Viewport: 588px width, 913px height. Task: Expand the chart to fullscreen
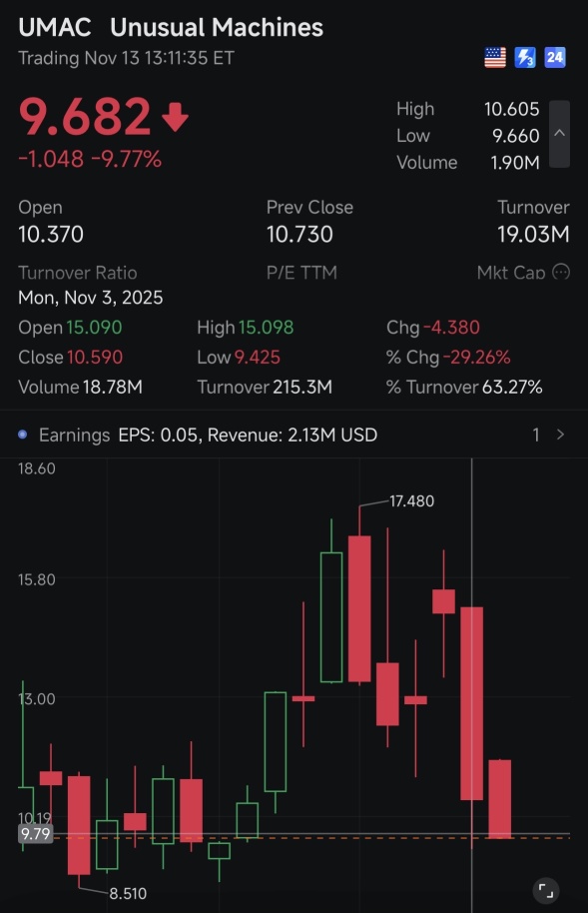point(546,890)
